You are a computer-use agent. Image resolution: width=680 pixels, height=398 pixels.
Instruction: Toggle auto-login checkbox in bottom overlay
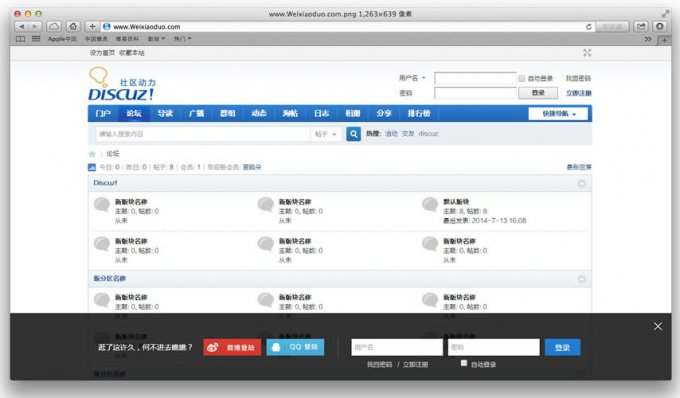coord(464,363)
